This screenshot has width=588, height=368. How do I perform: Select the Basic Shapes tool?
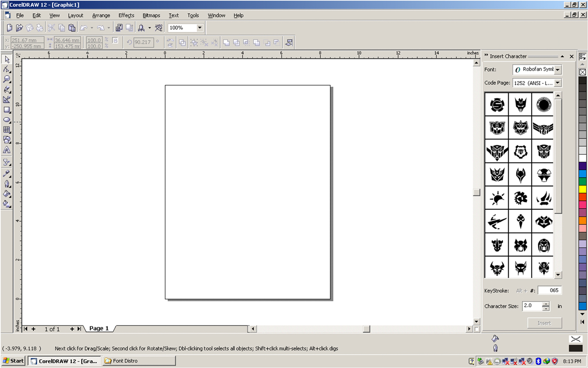(7, 140)
